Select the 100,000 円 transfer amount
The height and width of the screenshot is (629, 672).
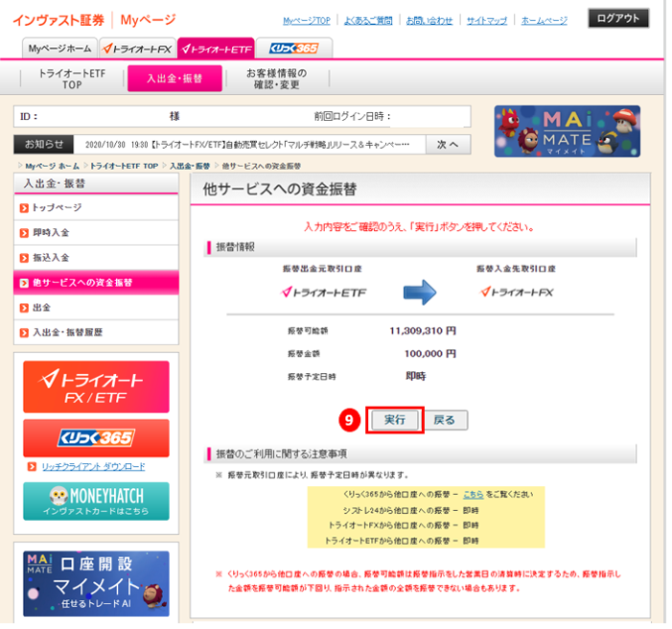point(430,353)
